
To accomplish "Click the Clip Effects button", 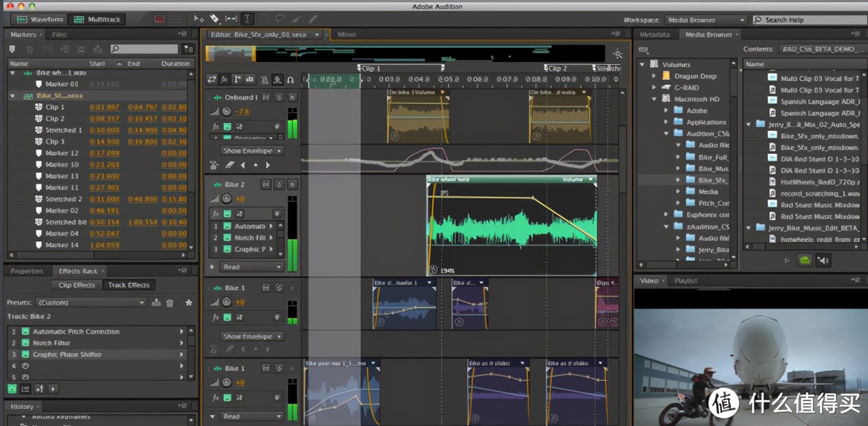I will coord(77,285).
